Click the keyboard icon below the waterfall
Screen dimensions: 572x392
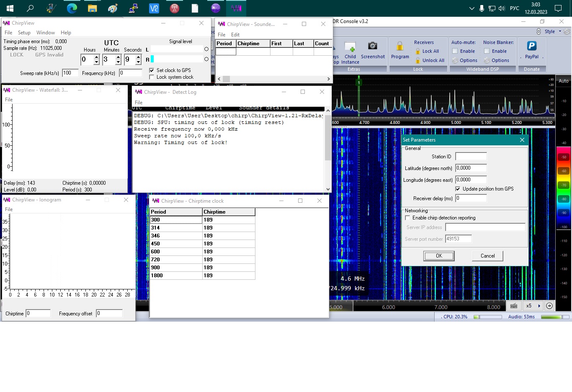tap(514, 306)
